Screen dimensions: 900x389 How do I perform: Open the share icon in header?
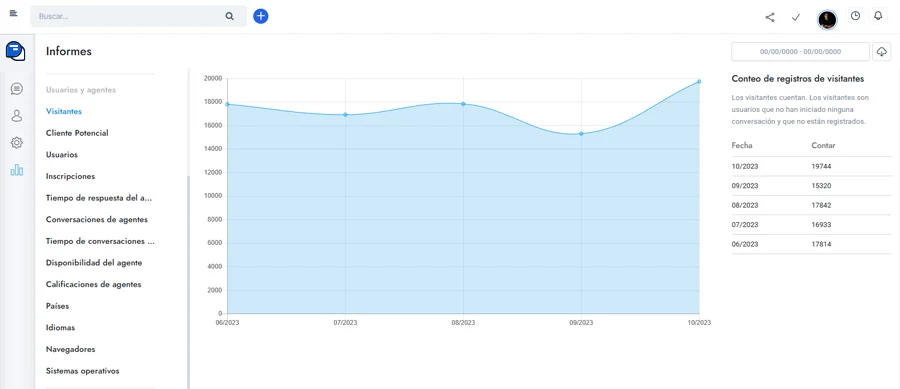(x=770, y=17)
